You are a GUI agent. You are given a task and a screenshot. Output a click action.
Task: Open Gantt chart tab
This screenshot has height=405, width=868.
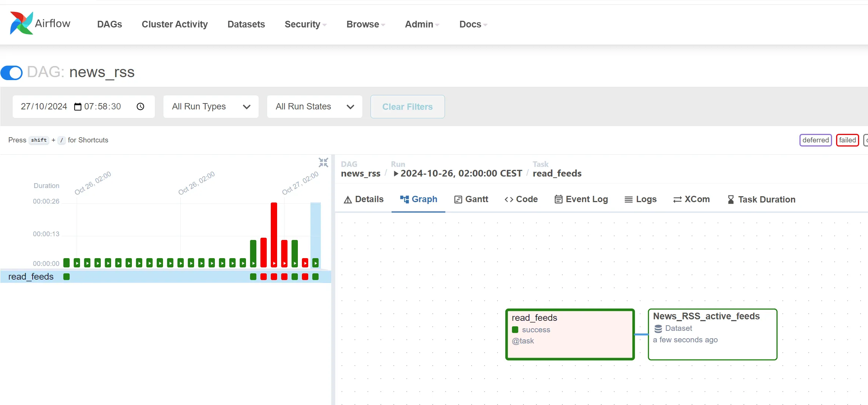471,200
